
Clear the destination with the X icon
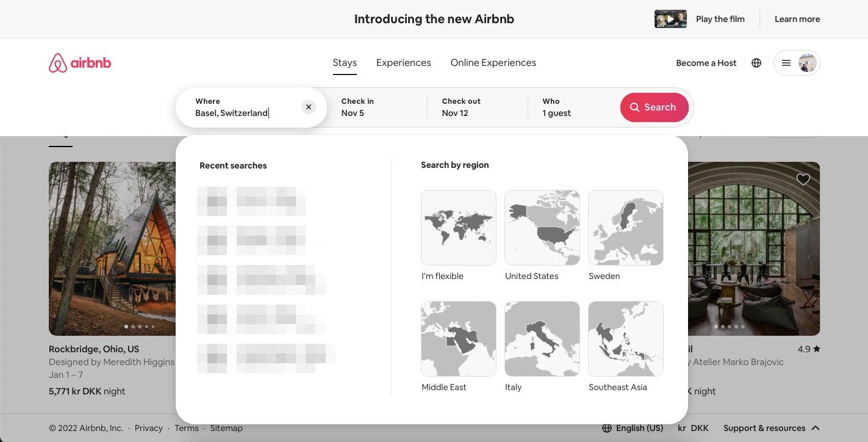309,107
